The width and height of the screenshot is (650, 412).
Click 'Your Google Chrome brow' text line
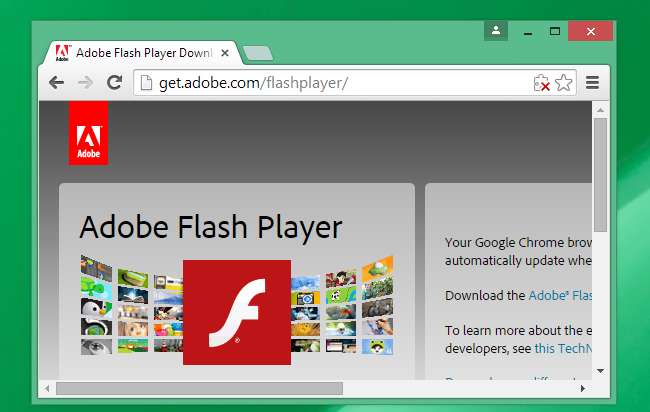[x=518, y=242]
